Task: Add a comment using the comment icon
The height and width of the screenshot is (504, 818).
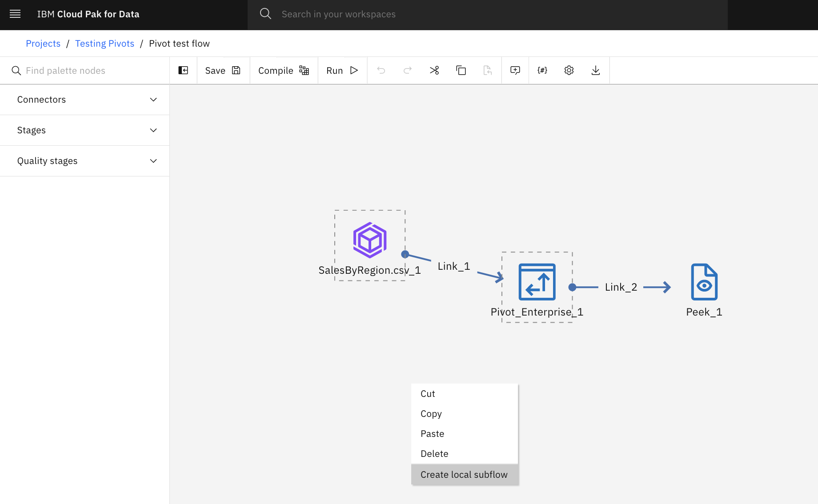Action: 515,70
